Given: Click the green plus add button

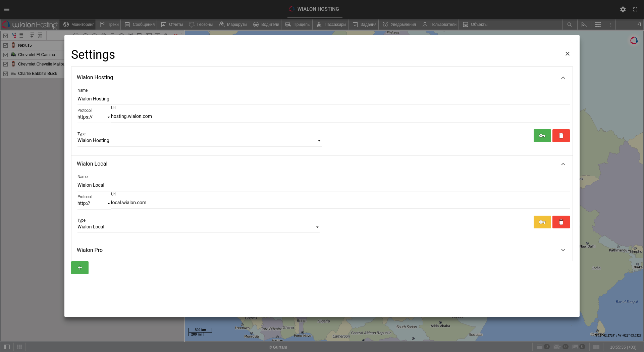Looking at the screenshot, I should [80, 268].
